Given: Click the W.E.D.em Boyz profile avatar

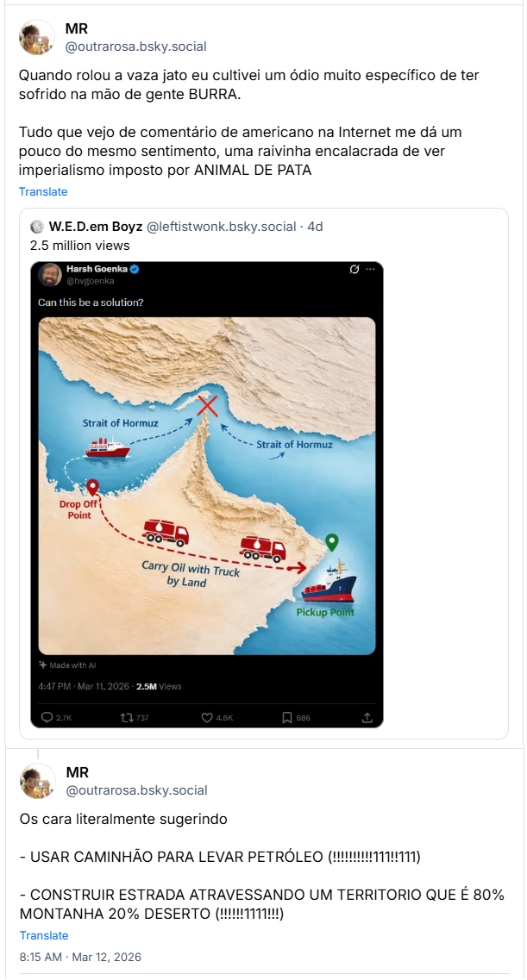Looking at the screenshot, I should [37, 226].
